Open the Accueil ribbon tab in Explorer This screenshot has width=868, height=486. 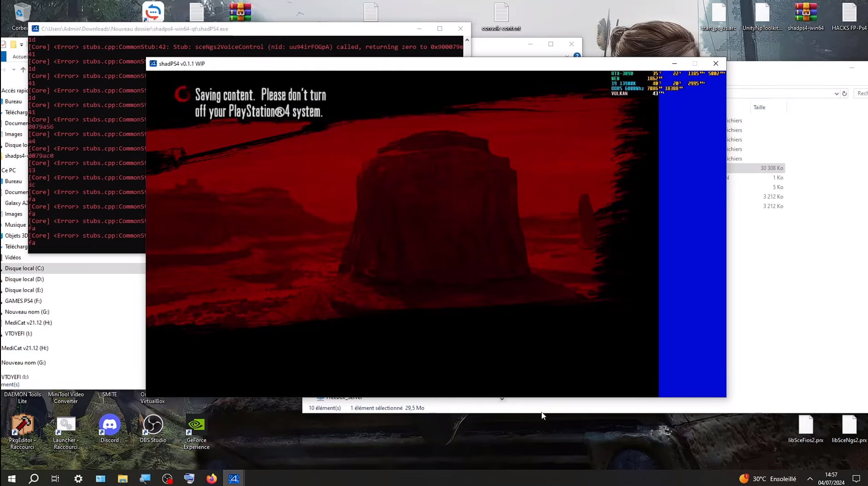[19, 56]
